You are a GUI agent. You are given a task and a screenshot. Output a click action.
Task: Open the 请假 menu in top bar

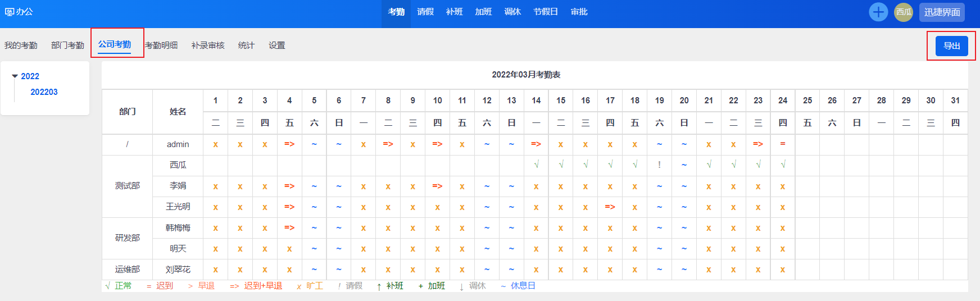tap(425, 12)
